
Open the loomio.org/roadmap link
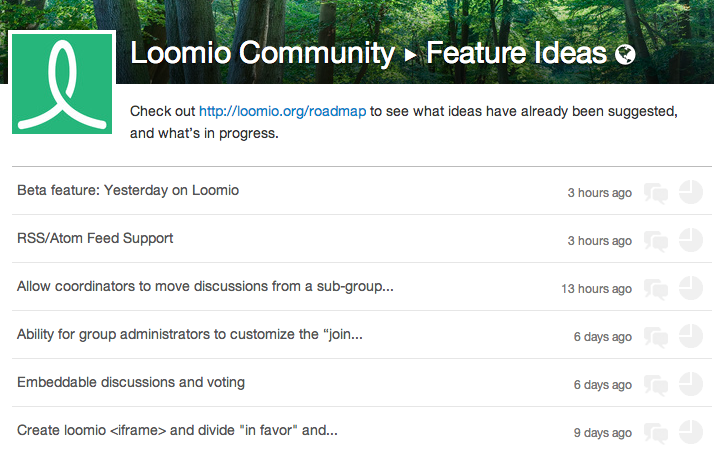(282, 112)
